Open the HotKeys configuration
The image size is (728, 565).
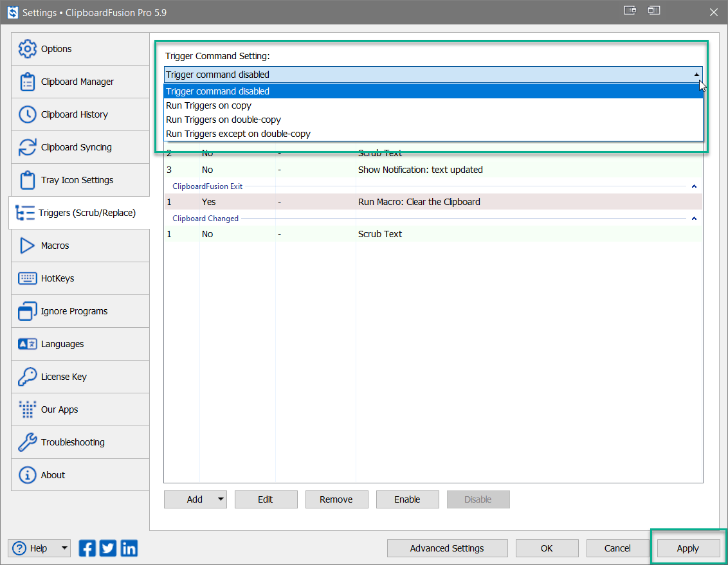click(x=57, y=278)
